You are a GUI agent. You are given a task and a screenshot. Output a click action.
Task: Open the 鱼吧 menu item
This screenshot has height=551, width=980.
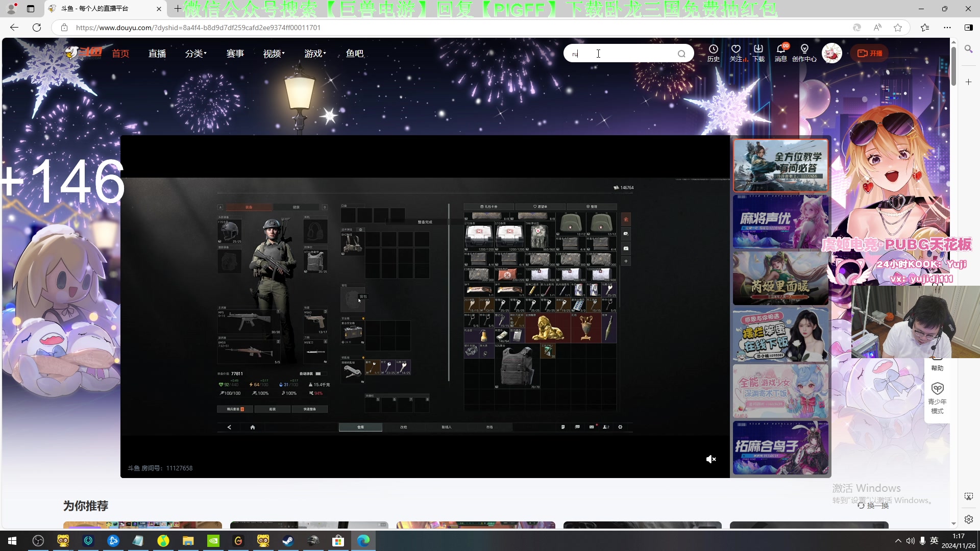click(x=355, y=54)
